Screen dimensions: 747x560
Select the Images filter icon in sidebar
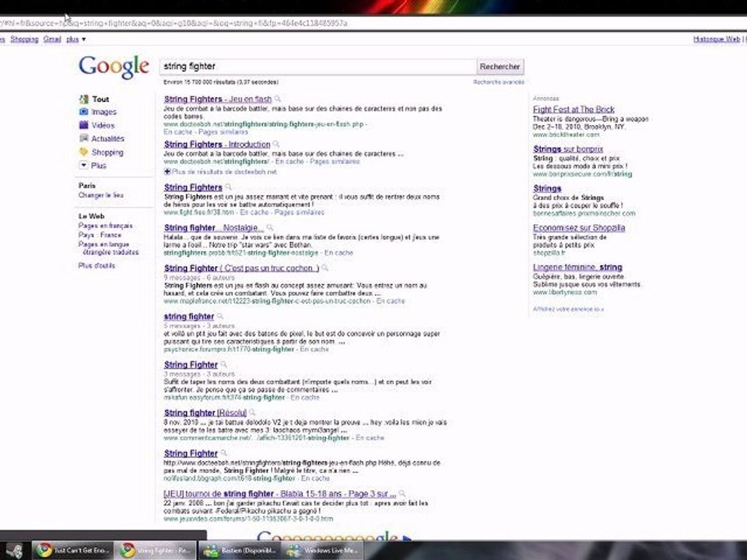pyautogui.click(x=84, y=112)
